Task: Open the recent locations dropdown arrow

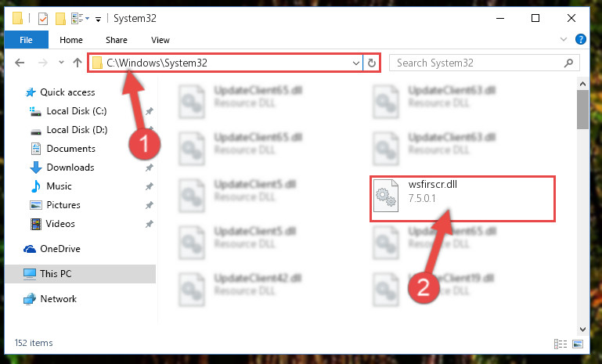Action: point(61,62)
